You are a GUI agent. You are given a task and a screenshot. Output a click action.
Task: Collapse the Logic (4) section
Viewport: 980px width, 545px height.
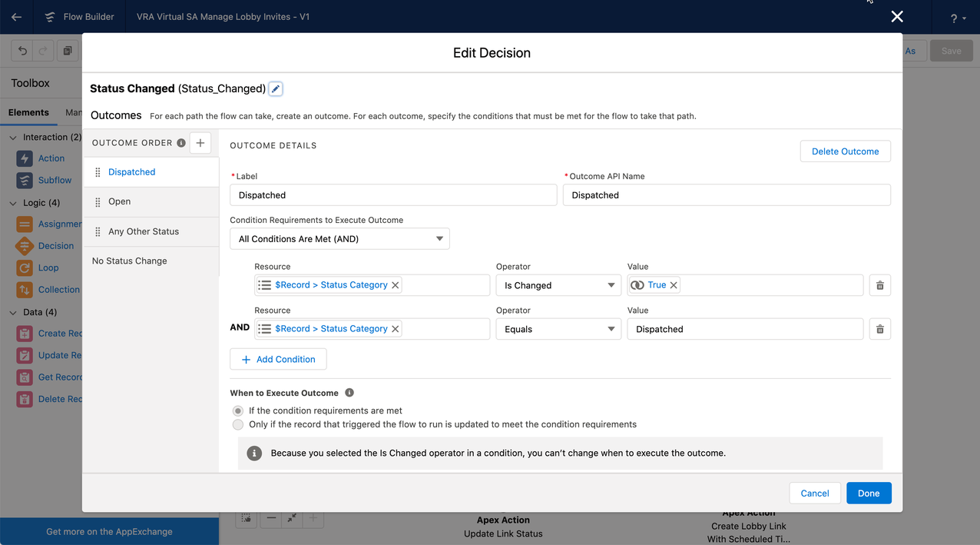(13, 202)
